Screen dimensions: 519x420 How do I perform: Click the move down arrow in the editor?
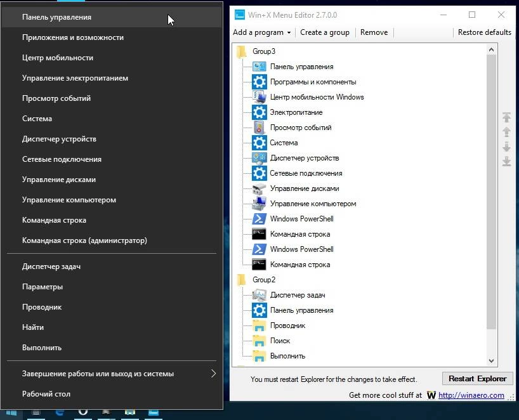pos(506,147)
